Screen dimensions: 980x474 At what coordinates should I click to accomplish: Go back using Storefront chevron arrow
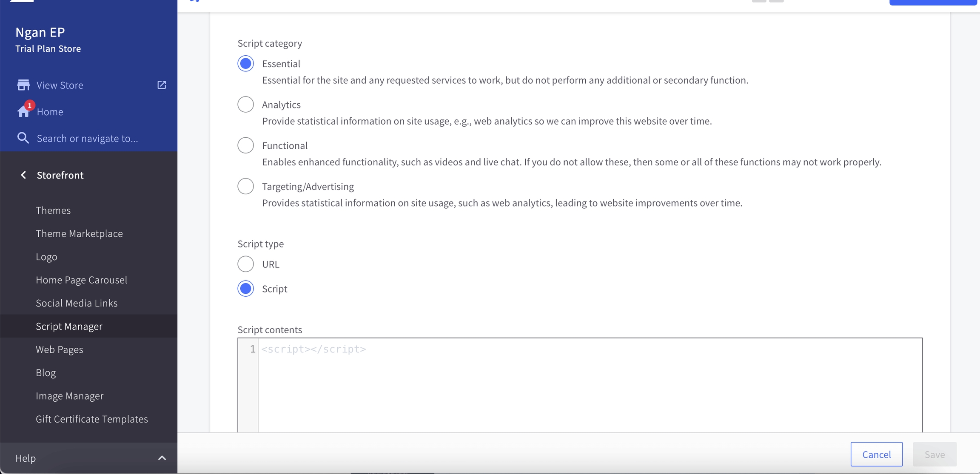click(23, 175)
